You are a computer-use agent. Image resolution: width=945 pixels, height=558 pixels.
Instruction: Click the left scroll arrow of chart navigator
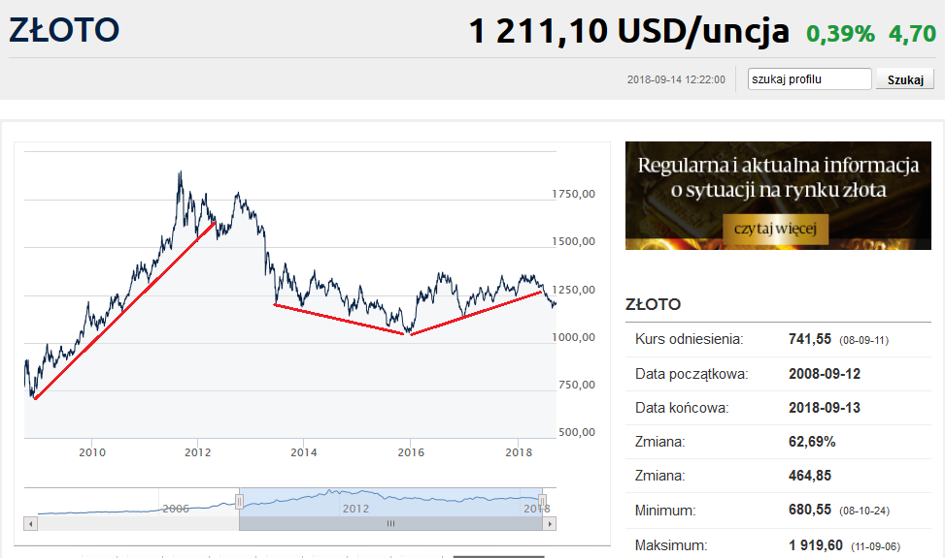point(30,524)
